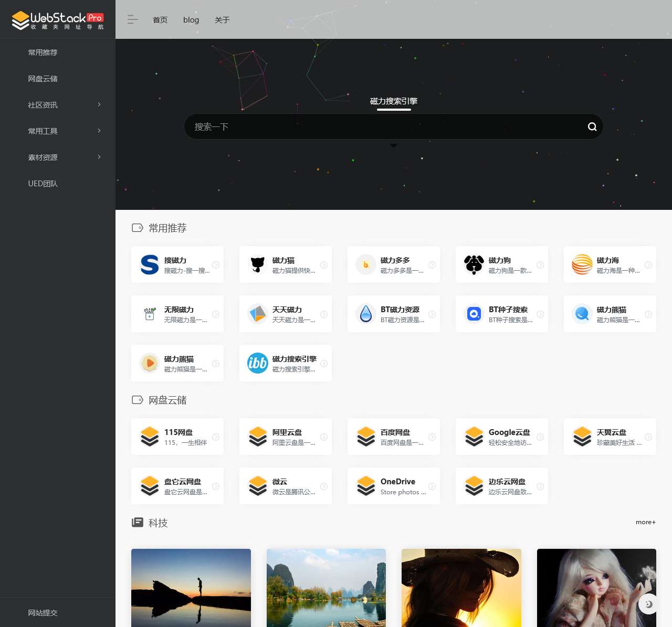The height and width of the screenshot is (627, 672).
Task: Click the sidebar collapse hamburger icon
Action: (x=132, y=20)
